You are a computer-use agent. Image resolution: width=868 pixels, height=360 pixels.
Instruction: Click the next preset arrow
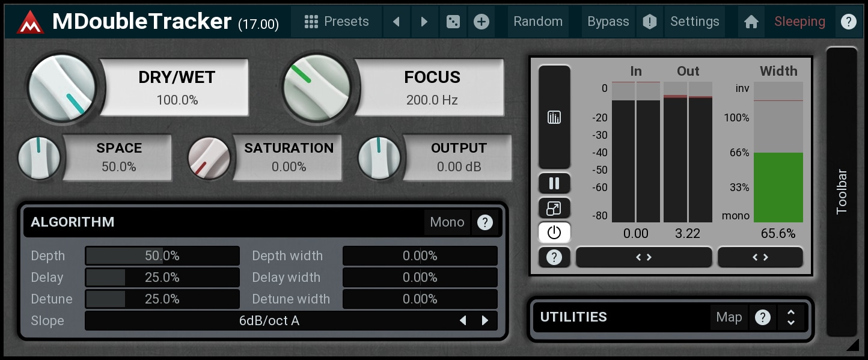(424, 22)
